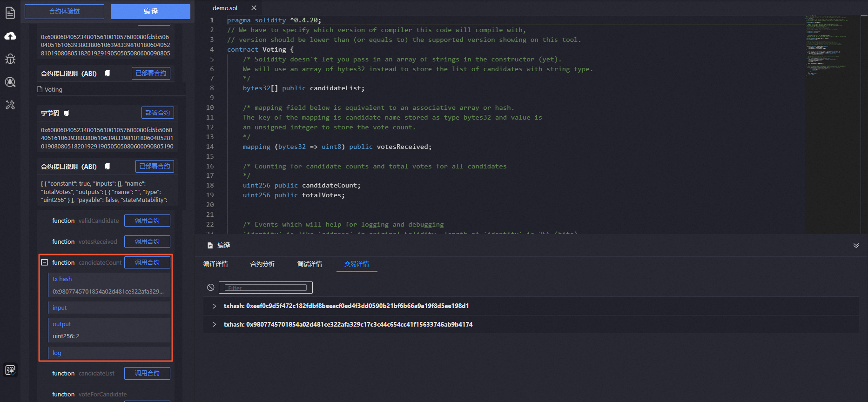Switch to the 调试详情 tab
This screenshot has width=868, height=402.
[x=310, y=264]
